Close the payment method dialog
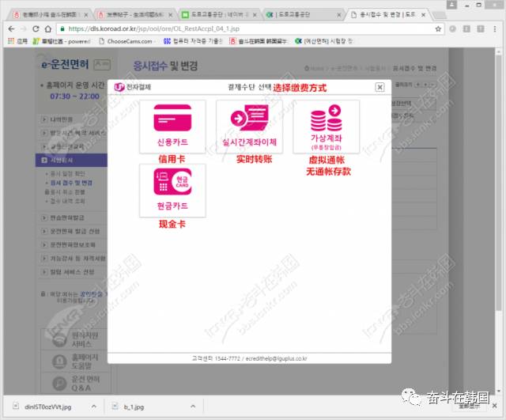Image resolution: width=506 pixels, height=420 pixels. pos(379,87)
